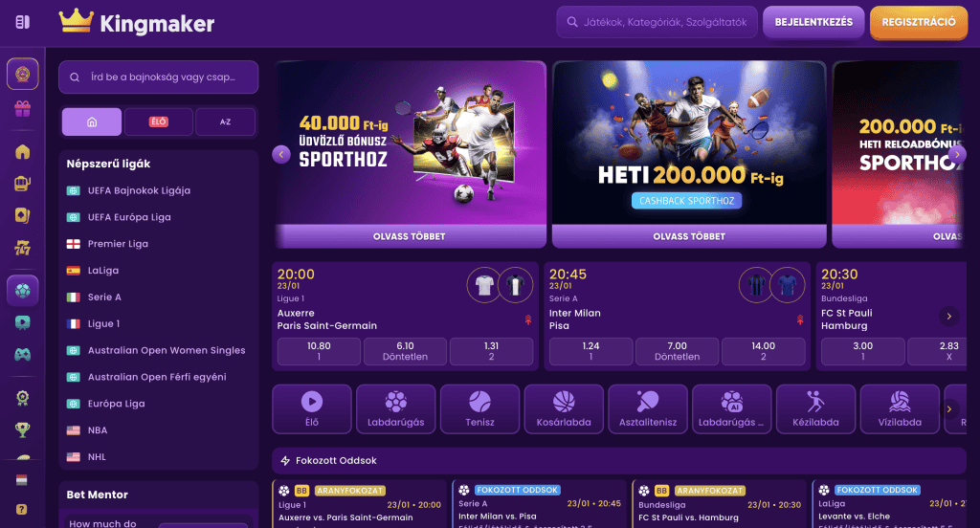Show more matches with the arrow on FC St Pauli card
Screen dimensions: 980x528
click(x=948, y=317)
